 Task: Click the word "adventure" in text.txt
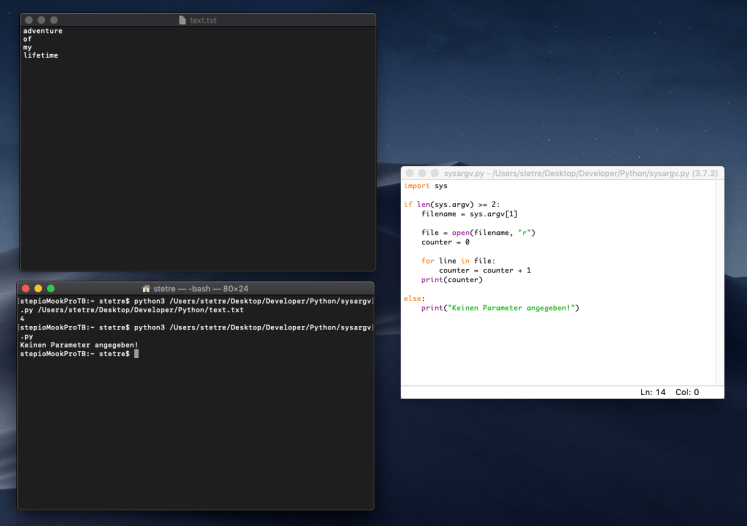[x=42, y=31]
